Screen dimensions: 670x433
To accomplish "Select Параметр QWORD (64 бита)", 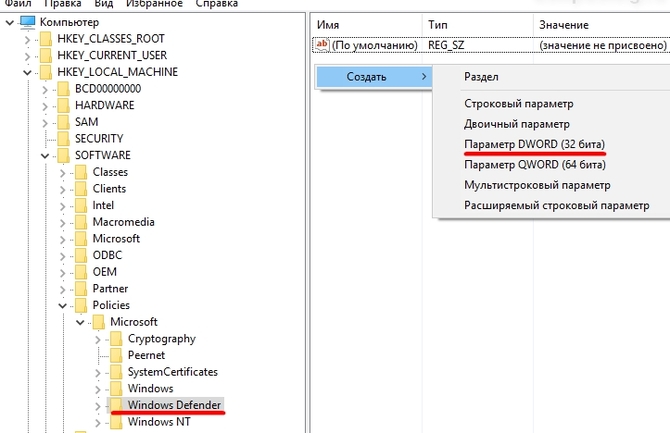I will point(535,165).
